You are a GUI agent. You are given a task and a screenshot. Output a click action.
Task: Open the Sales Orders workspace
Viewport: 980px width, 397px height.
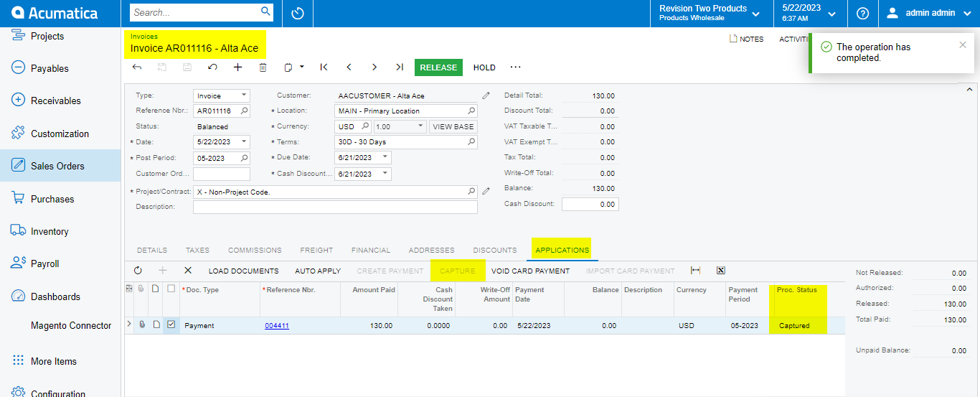click(60, 166)
